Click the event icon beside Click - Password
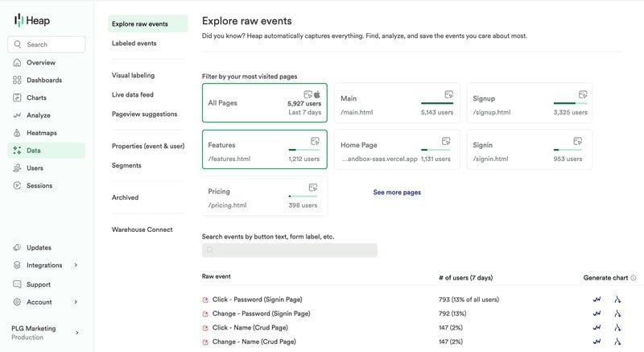 tap(205, 300)
